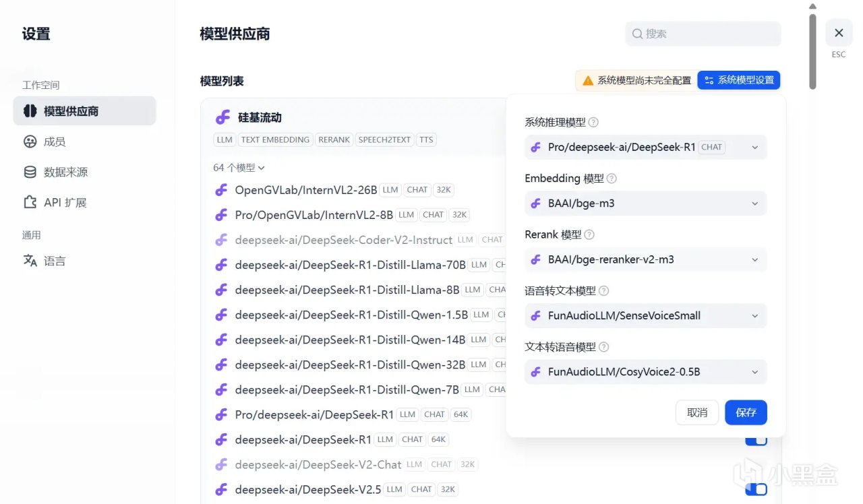Click the faded icon of DeepSeek-Coder-V2-Instruct row
Image resolution: width=863 pixels, height=504 pixels.
tap(221, 240)
